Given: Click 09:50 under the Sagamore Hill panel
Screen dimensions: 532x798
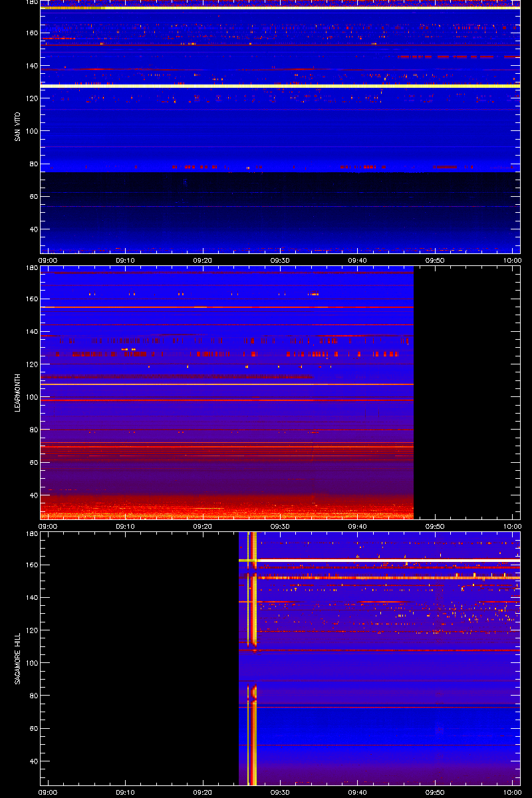Looking at the screenshot, I should tap(436, 792).
